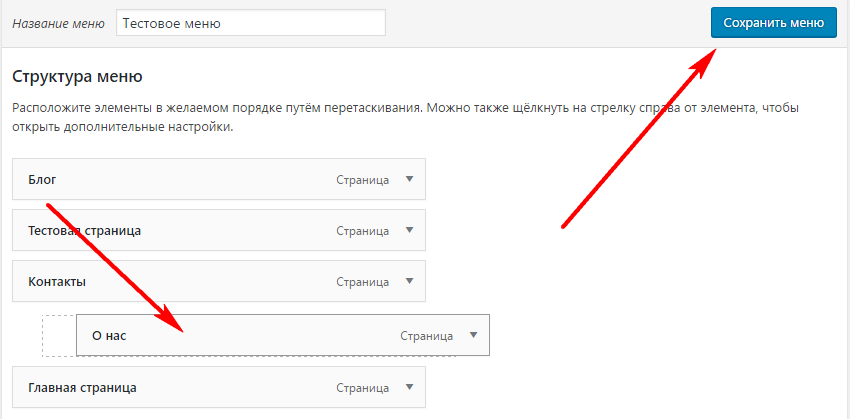Expand the Тестовая страница item arrow
The height and width of the screenshot is (419, 850).
pos(409,230)
